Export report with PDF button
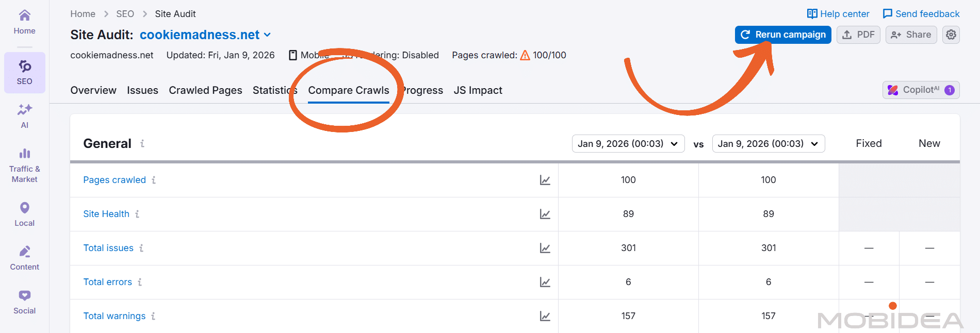This screenshot has height=333, width=980. click(858, 35)
